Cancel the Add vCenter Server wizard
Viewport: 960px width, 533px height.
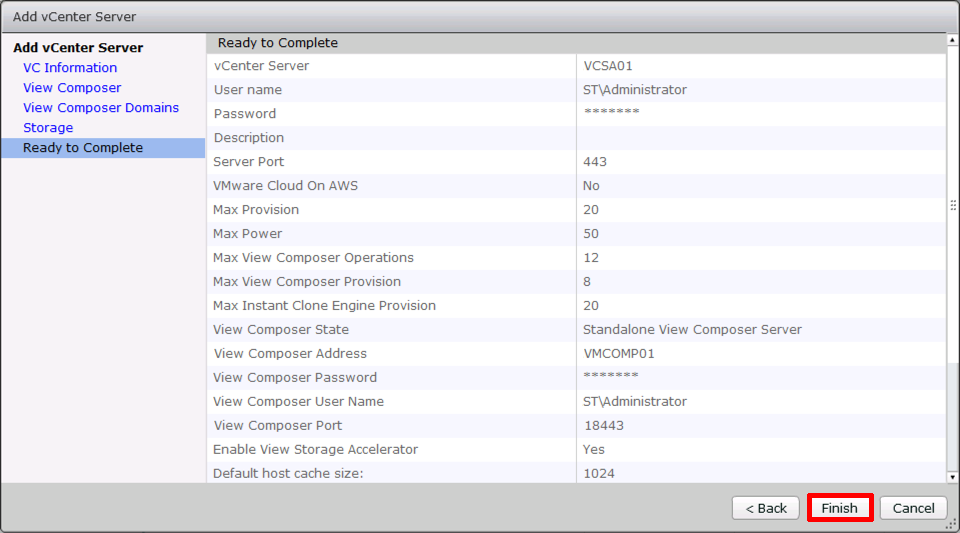click(913, 508)
